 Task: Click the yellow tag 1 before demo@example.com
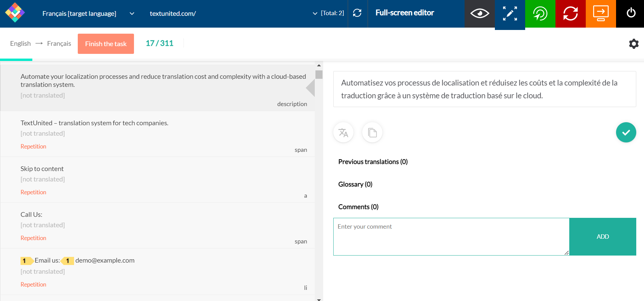67,261
